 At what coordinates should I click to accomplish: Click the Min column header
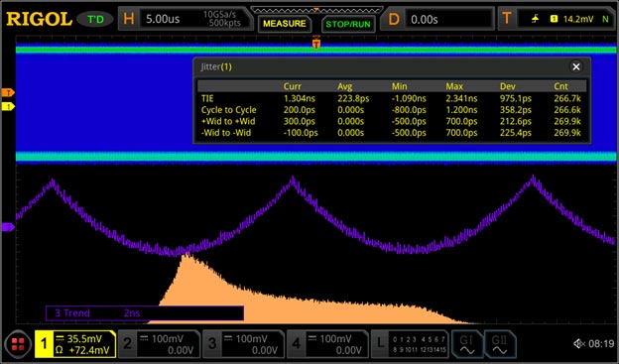click(x=399, y=86)
